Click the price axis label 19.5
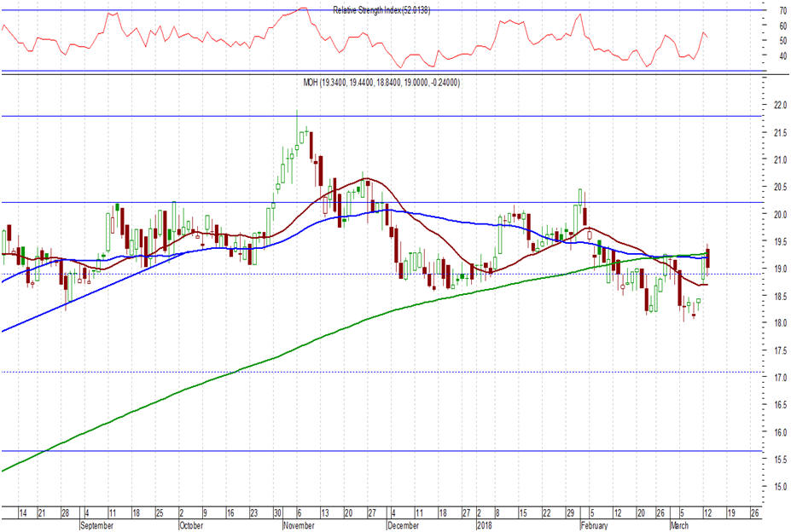 pyautogui.click(x=781, y=241)
